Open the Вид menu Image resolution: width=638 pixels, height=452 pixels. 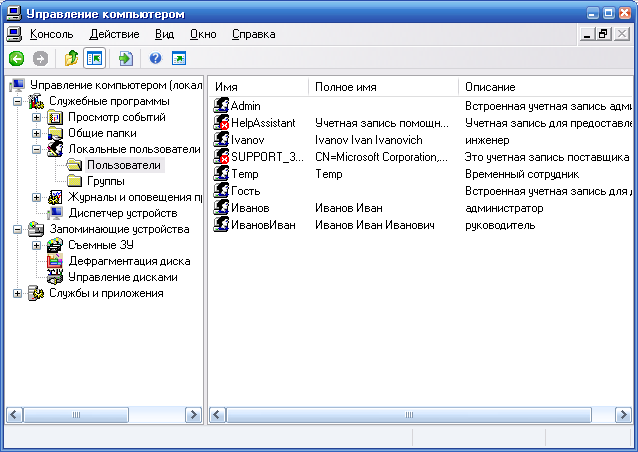pyautogui.click(x=164, y=34)
